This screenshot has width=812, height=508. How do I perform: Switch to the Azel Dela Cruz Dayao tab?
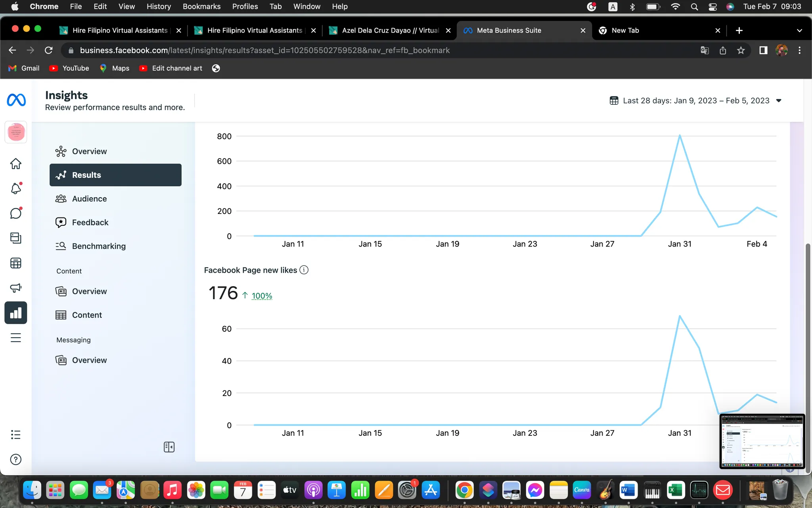(x=390, y=31)
